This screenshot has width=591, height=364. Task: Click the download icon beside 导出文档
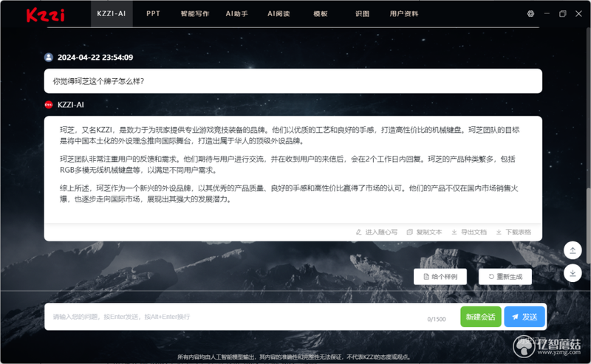[454, 232]
